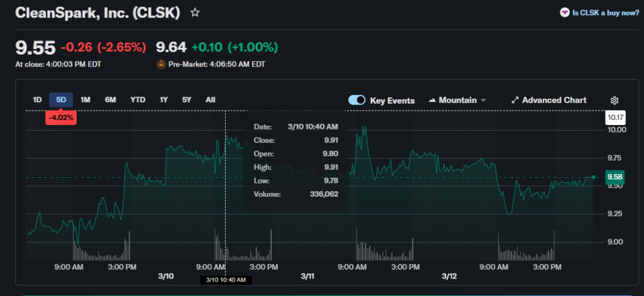Open the 'Is CLSK a buy now?' link
Image resolution: width=644 pixels, height=296 pixels.
click(604, 13)
